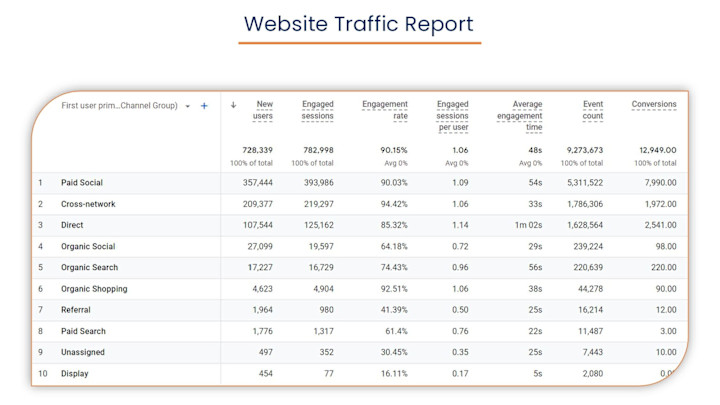Click the blue plus add-dimension icon
The height and width of the screenshot is (405, 720).
[x=204, y=106]
